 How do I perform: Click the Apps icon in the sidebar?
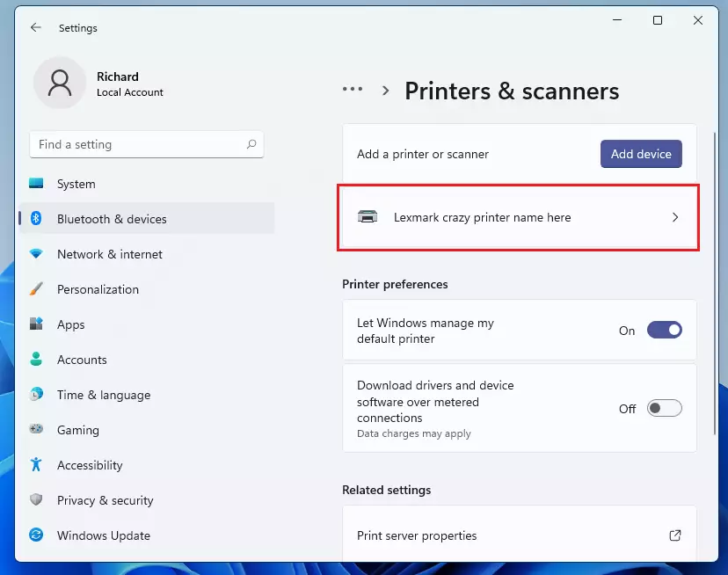click(x=36, y=324)
